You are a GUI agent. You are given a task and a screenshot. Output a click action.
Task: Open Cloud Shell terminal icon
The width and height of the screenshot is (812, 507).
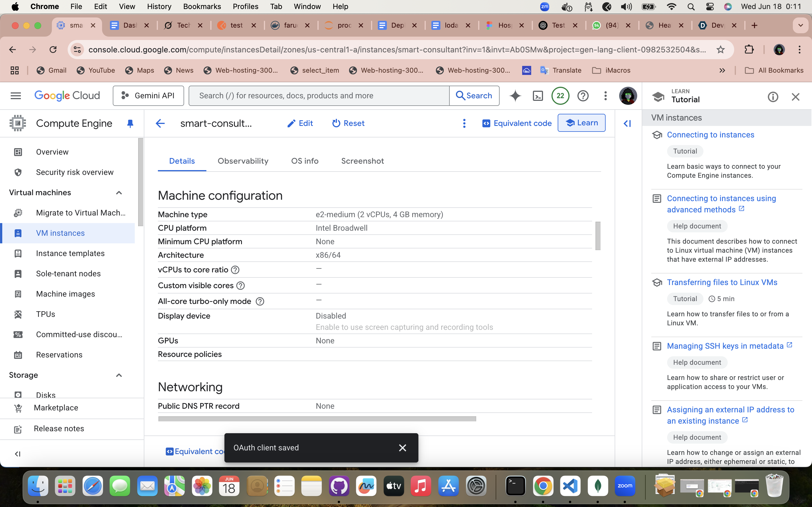[x=538, y=96]
